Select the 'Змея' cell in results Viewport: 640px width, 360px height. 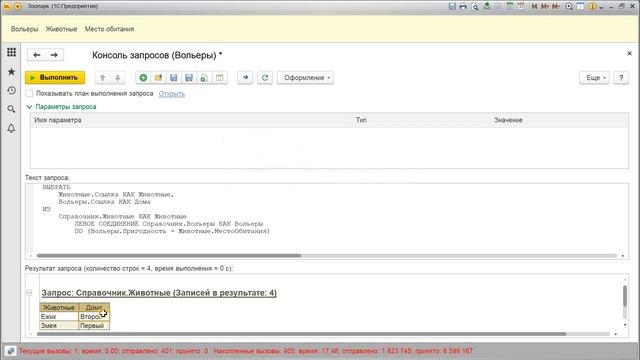click(x=59, y=326)
